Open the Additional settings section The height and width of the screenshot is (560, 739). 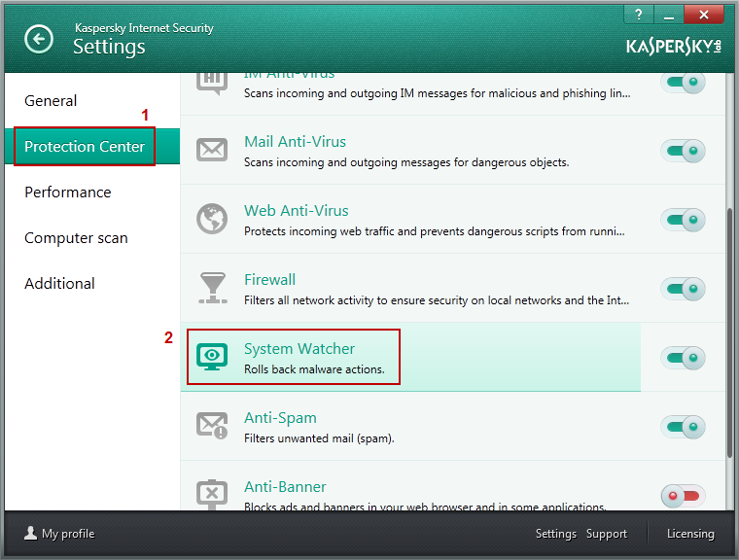click(59, 284)
